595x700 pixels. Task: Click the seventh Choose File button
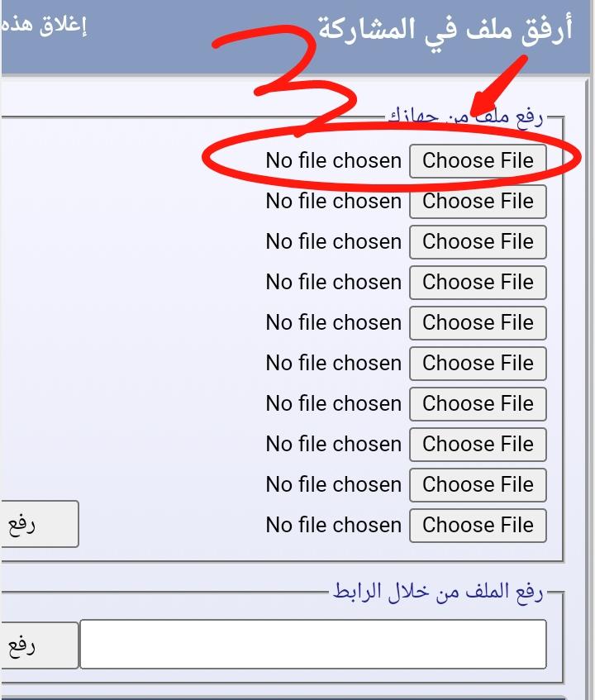(x=478, y=403)
